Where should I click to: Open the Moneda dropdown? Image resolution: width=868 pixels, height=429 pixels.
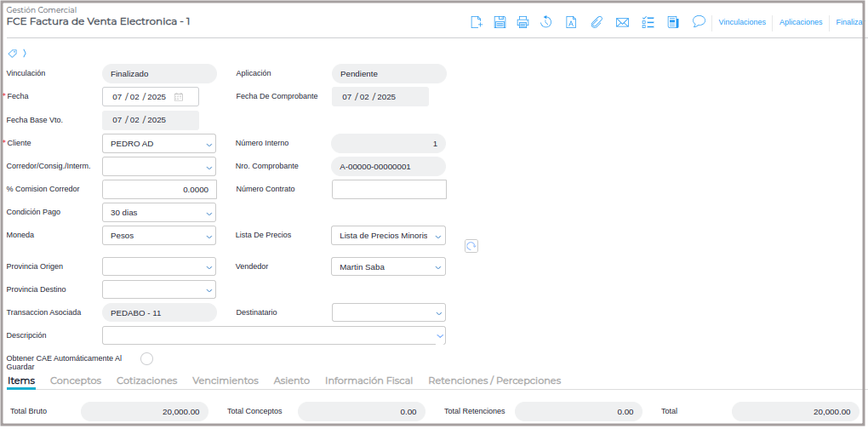click(209, 236)
